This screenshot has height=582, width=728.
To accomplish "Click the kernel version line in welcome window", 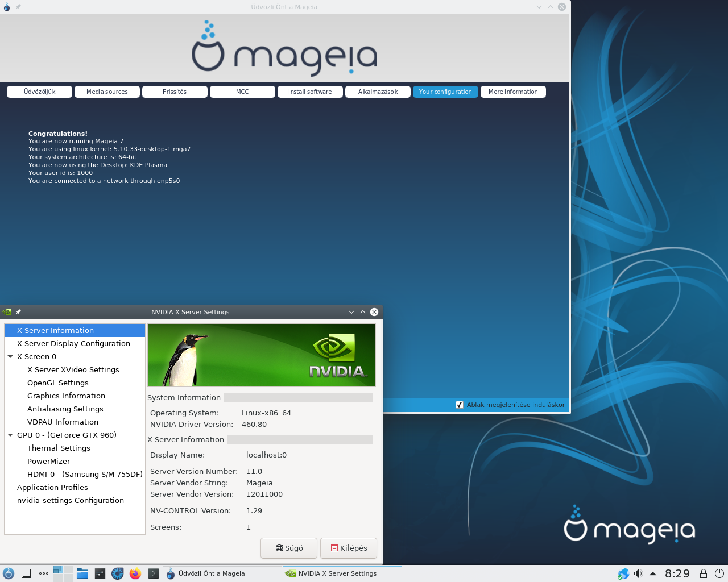I will point(109,149).
